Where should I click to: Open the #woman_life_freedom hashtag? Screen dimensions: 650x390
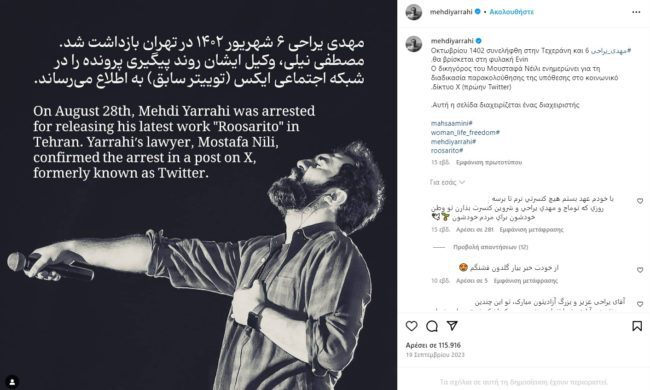click(465, 133)
